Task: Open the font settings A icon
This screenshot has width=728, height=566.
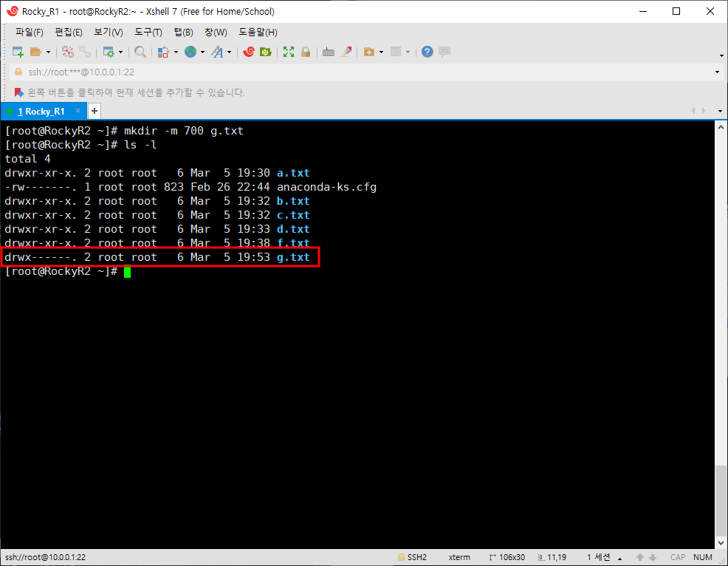Action: tap(217, 52)
